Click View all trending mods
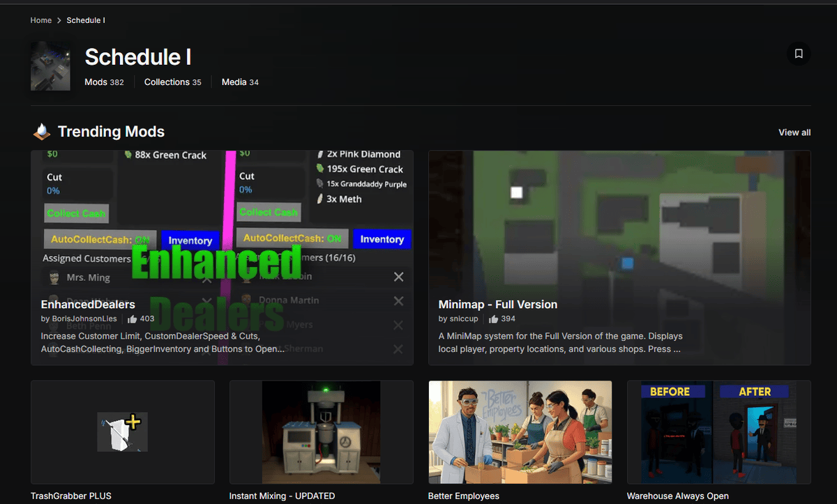This screenshot has height=504, width=837. 794,132
